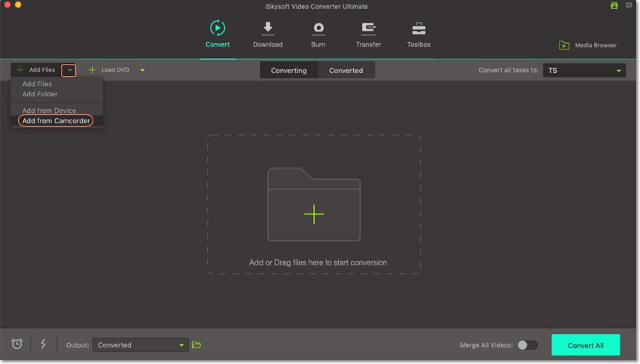This screenshot has height=364, width=640.
Task: Click the feedback message icon
Action: click(629, 5)
